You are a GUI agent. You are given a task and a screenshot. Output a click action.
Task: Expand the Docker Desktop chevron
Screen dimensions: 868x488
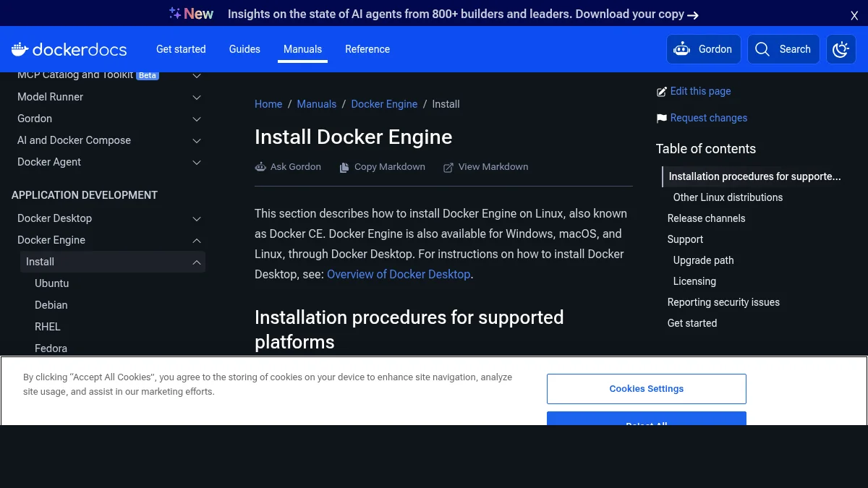click(197, 218)
